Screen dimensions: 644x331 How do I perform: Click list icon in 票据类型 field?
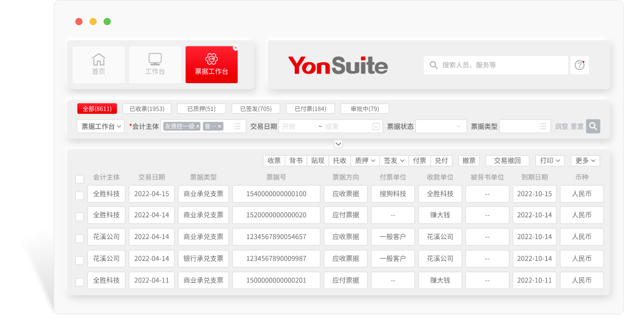click(542, 126)
